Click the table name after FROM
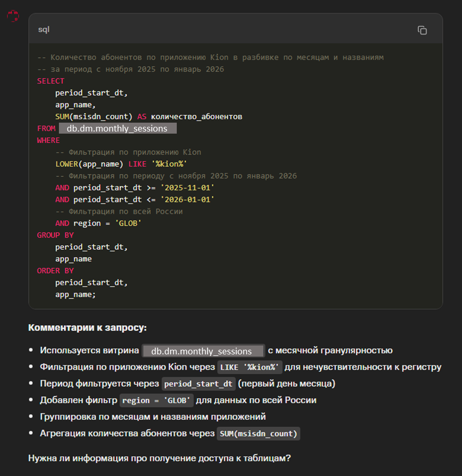The image size is (462, 476). click(x=117, y=128)
